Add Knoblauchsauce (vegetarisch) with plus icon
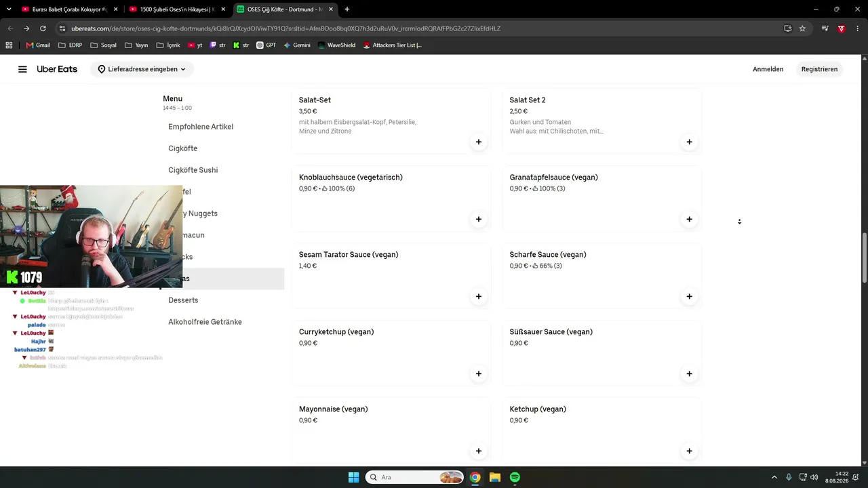The width and height of the screenshot is (868, 488). coord(479,219)
